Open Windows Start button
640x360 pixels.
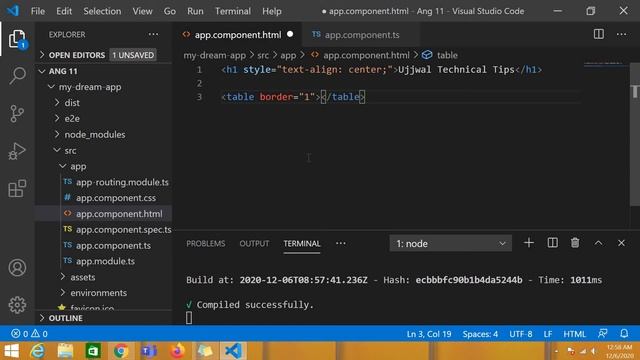(x=11, y=351)
